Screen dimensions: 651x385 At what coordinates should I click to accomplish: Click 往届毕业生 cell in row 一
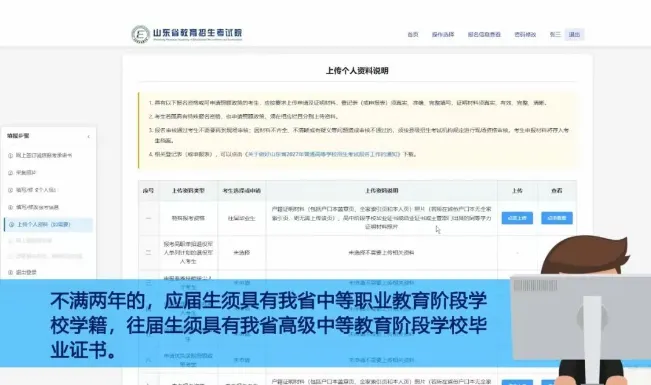(242, 218)
